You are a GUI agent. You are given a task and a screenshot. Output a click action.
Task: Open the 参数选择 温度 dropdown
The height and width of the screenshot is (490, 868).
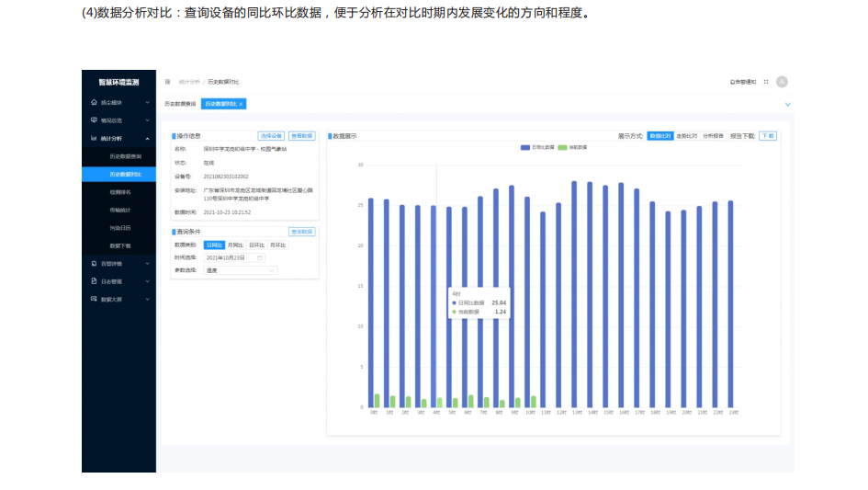[x=241, y=270]
